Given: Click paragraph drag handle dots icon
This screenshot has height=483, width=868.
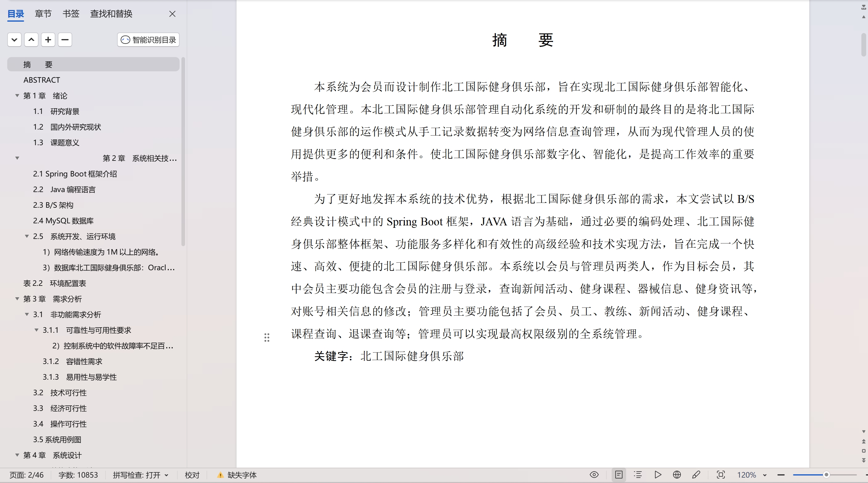Looking at the screenshot, I should (x=267, y=338).
